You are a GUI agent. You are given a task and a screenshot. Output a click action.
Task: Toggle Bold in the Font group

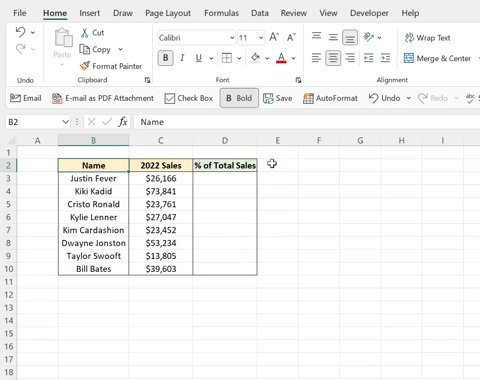pos(165,58)
